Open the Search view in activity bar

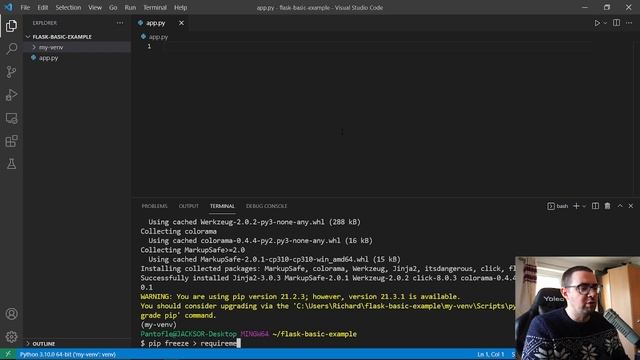11,49
